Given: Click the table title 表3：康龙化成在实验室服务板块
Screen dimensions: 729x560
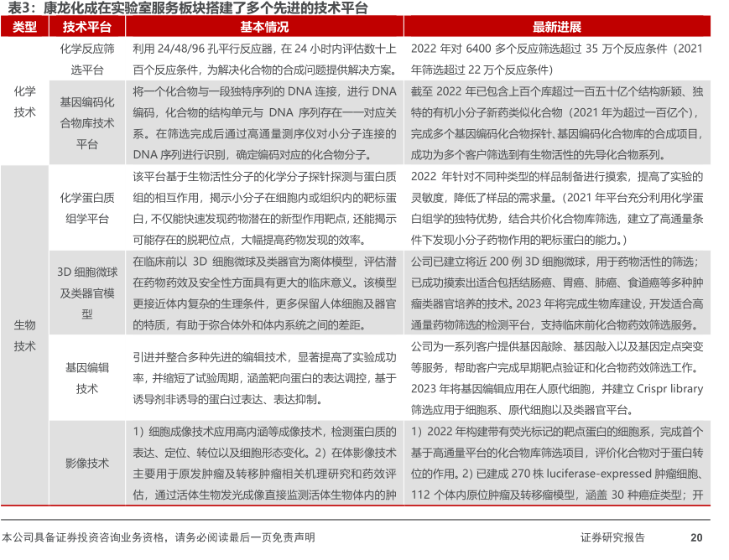Looking at the screenshot, I should [187, 8].
